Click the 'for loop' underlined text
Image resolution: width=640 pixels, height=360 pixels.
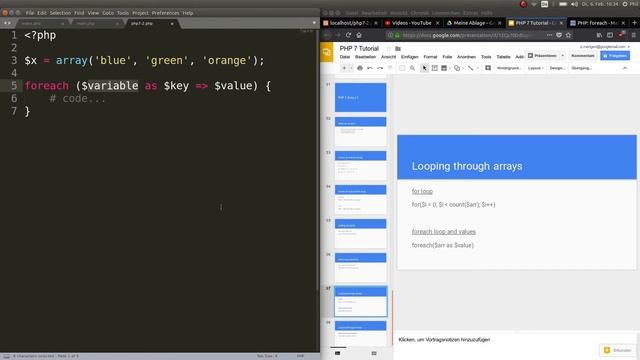[422, 191]
